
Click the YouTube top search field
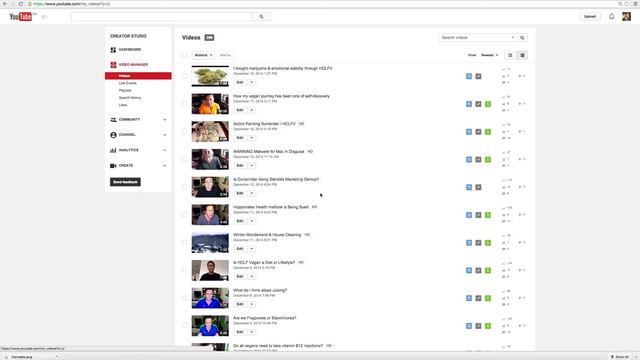pyautogui.click(x=162, y=17)
